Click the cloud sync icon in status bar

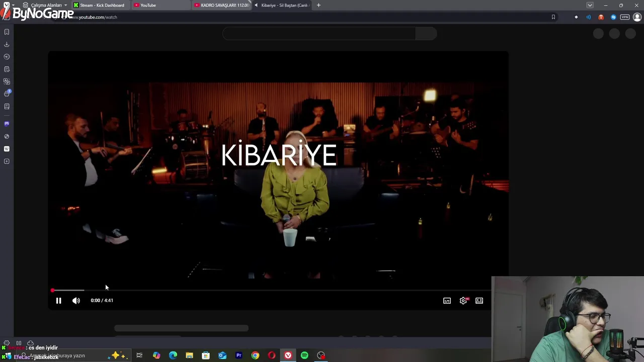(x=31, y=343)
